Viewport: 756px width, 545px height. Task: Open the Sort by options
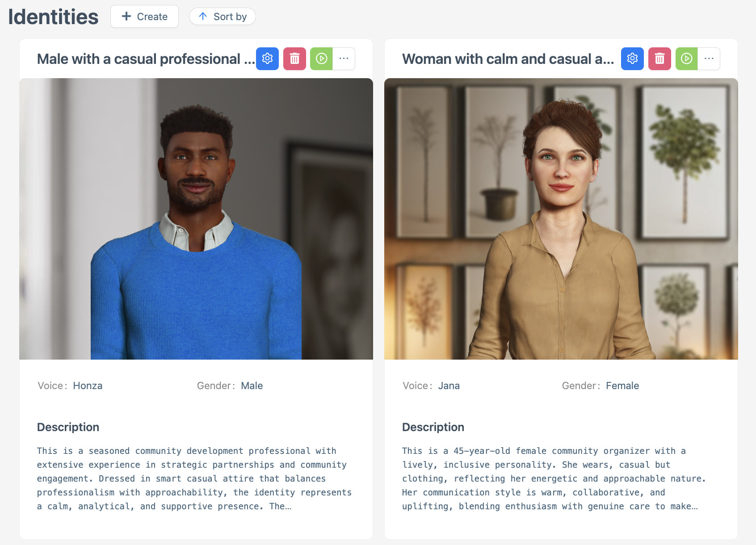223,16
